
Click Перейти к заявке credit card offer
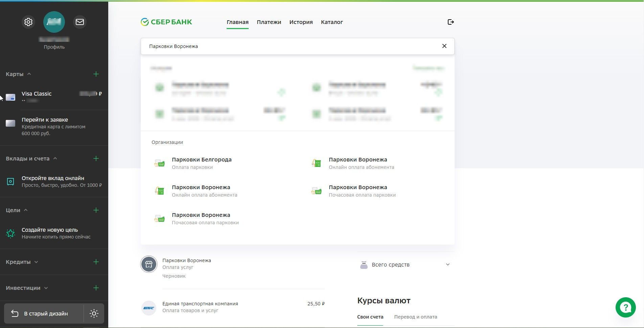54,126
